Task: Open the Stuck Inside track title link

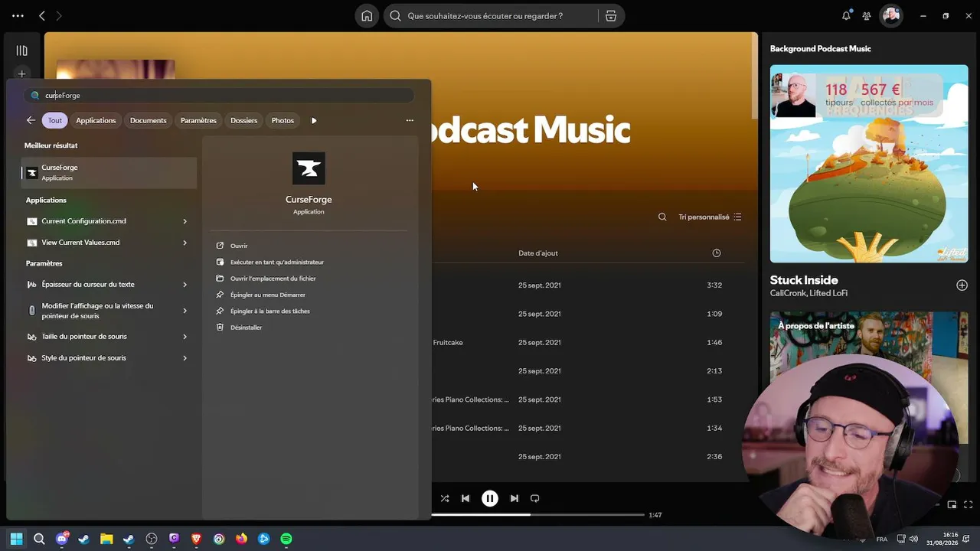Action: click(804, 280)
